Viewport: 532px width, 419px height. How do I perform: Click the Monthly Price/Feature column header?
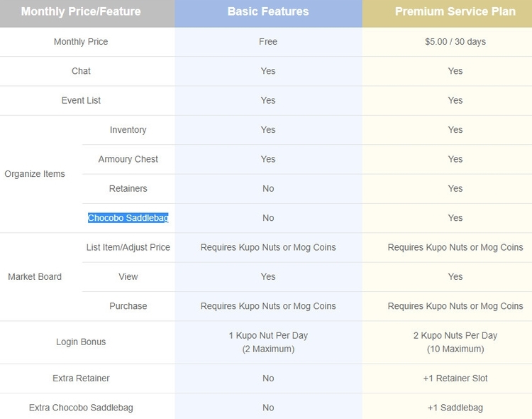click(81, 11)
